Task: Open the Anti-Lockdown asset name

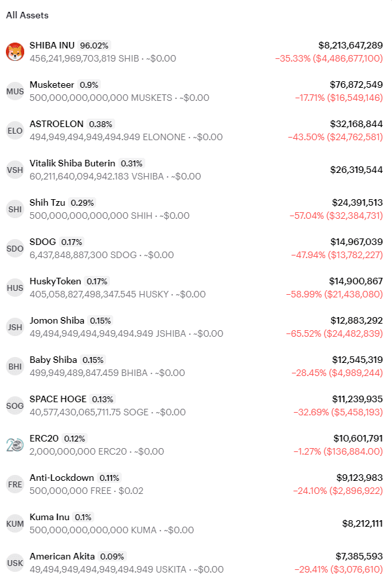Action: tap(62, 478)
